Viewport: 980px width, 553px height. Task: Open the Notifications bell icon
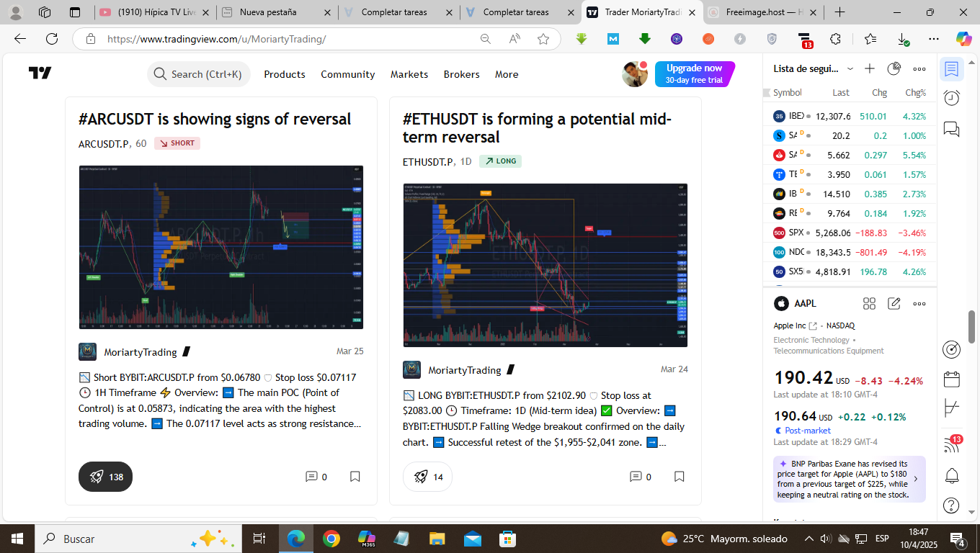951,476
